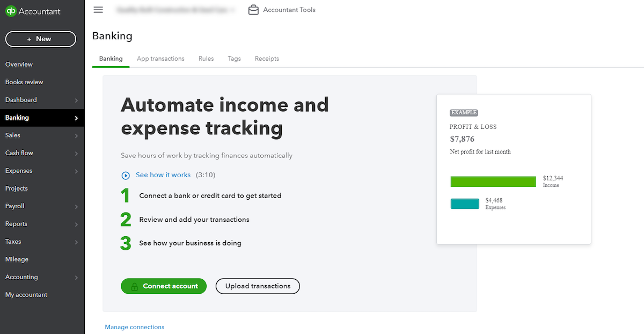Switch to the App transactions tab
The height and width of the screenshot is (334, 644).
click(160, 59)
